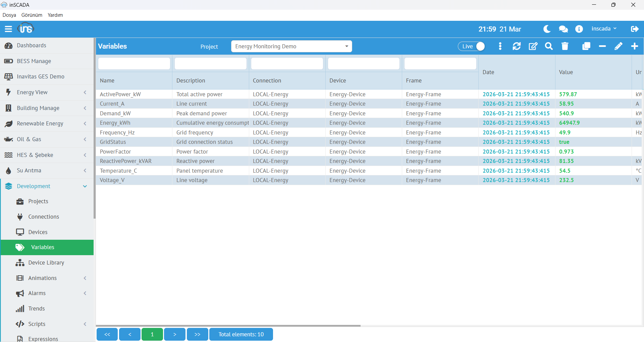Switch to dark mode with moon icon
The width and height of the screenshot is (644, 342).
pos(547,29)
